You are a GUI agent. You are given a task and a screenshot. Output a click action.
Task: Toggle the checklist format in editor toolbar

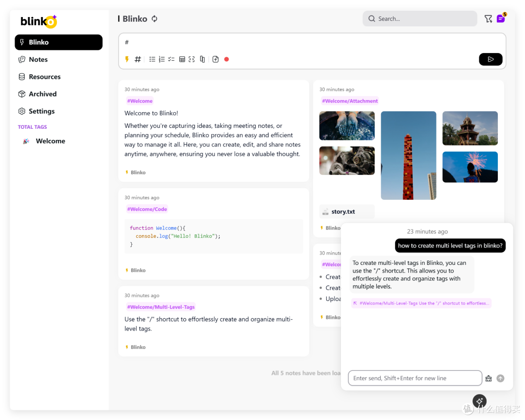click(171, 59)
